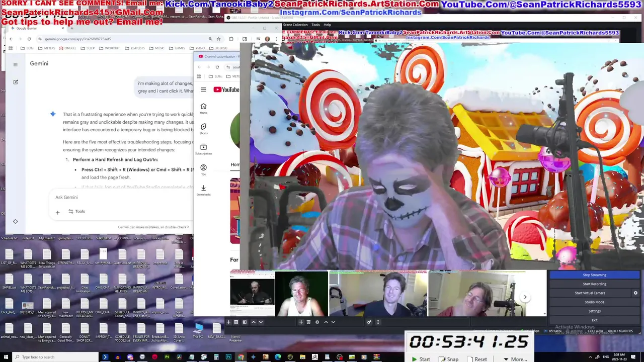Open the stopwatch More dropdown
Image resolution: width=644 pixels, height=362 pixels.
point(515,359)
